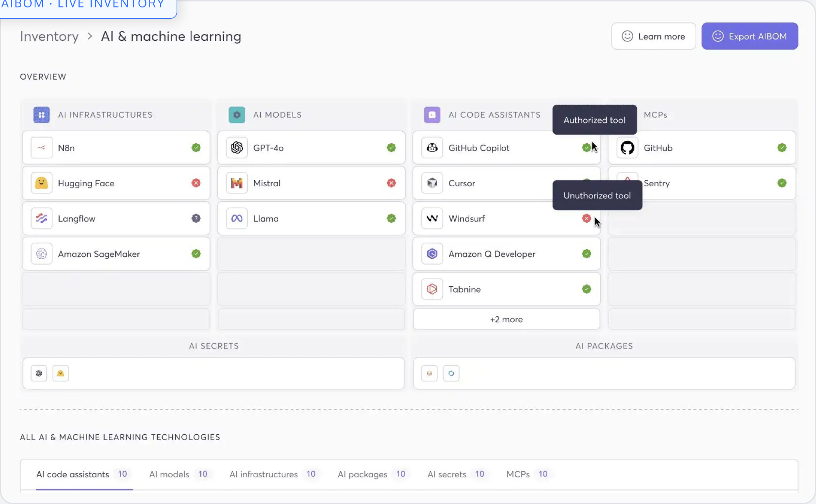This screenshot has height=504, width=816.
Task: Click the Mistral logo icon
Action: click(237, 183)
